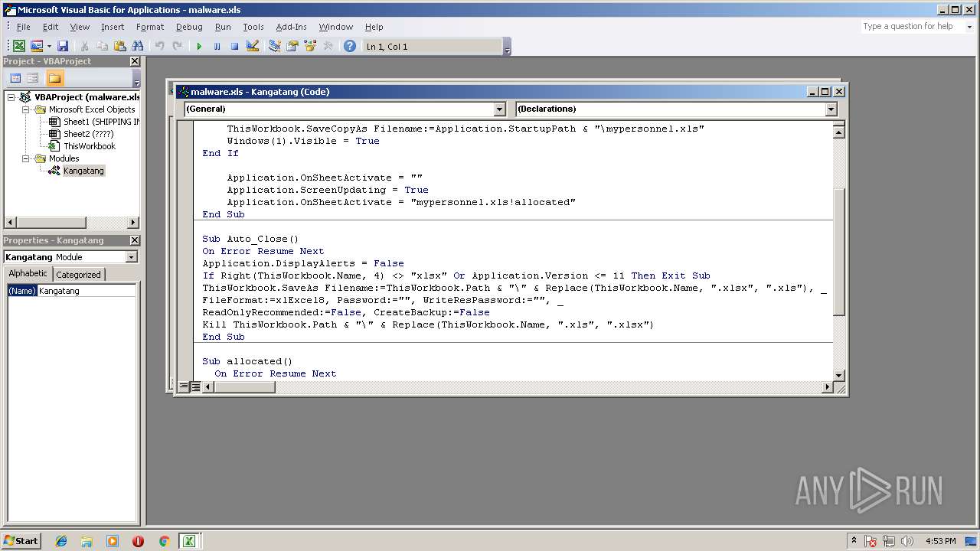Collapse the VBAProject (malware.xls) root node
Image resolution: width=980 pixels, height=551 pixels.
point(11,97)
